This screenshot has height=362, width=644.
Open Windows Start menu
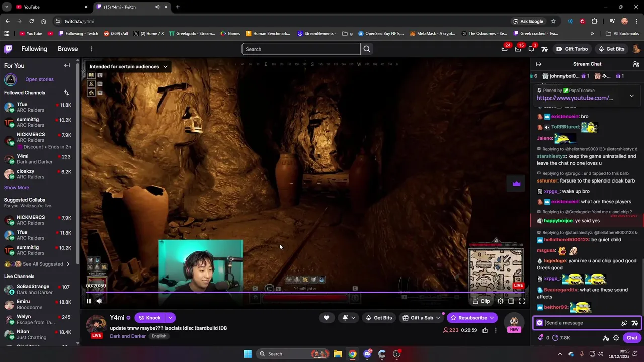point(248,354)
